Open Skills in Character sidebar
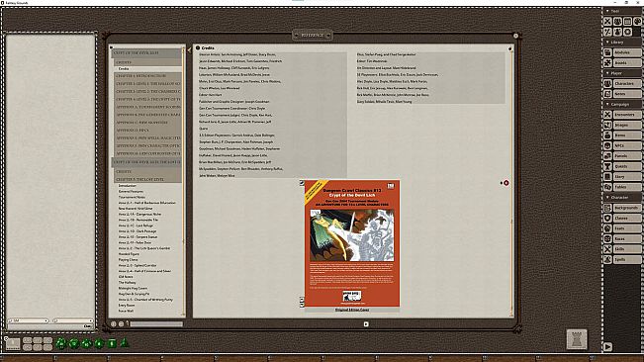Image resolution: width=644 pixels, height=362 pixels. pos(622,249)
